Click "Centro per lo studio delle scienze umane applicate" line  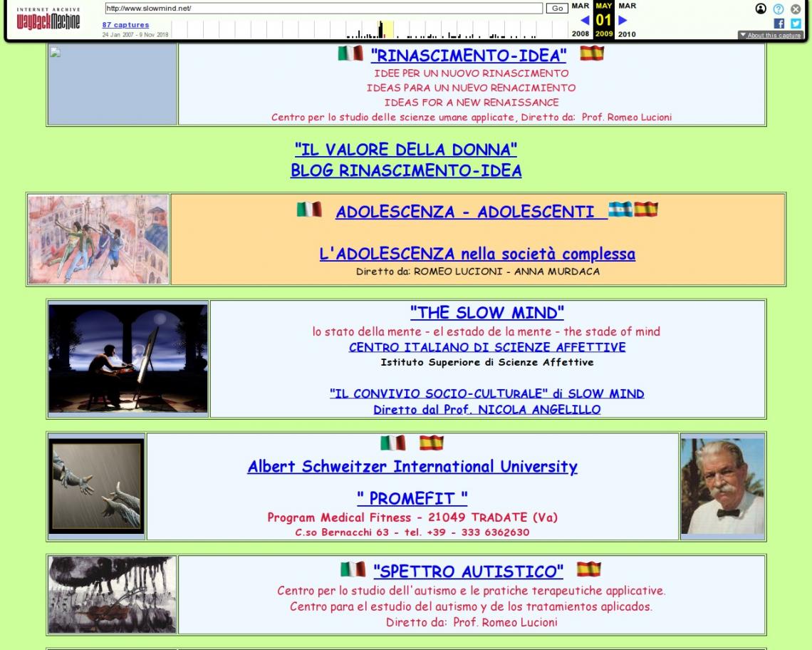pos(472,117)
